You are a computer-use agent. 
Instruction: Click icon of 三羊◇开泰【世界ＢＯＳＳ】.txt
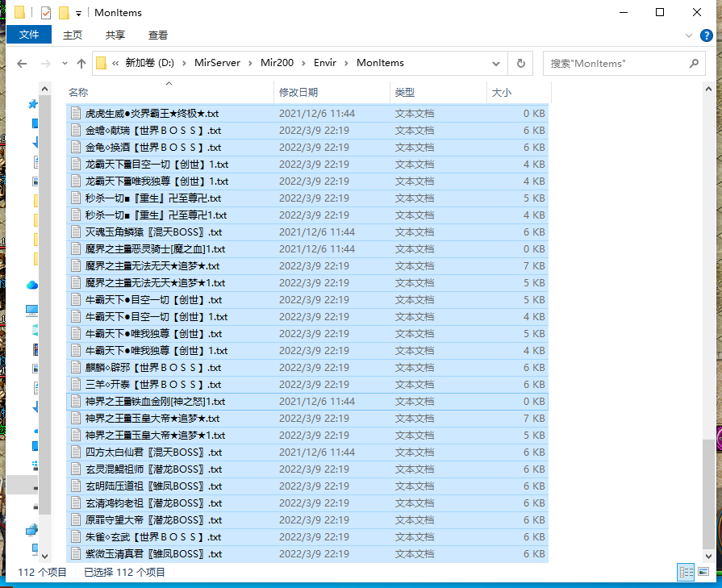pyautogui.click(x=76, y=384)
